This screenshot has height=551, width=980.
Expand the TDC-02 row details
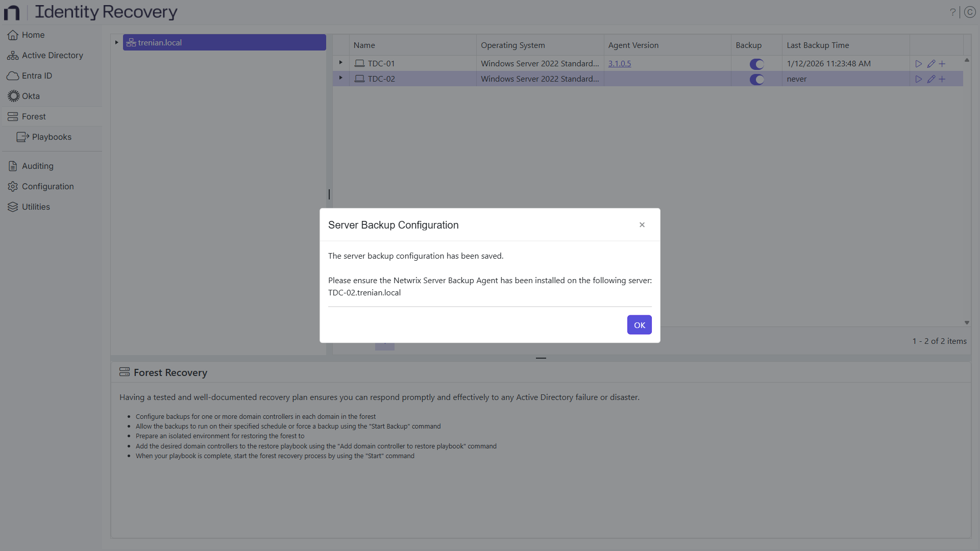point(340,78)
